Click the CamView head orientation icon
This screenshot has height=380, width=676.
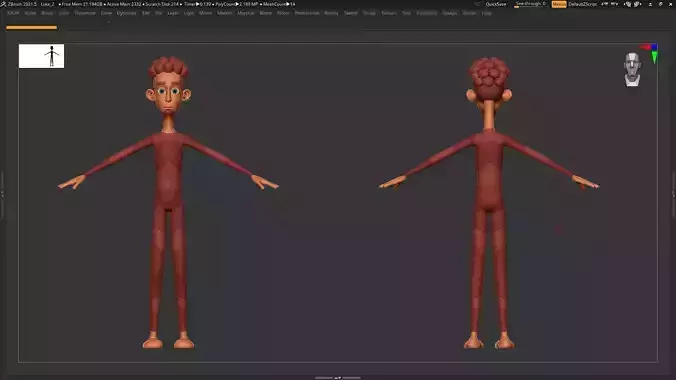click(x=632, y=69)
